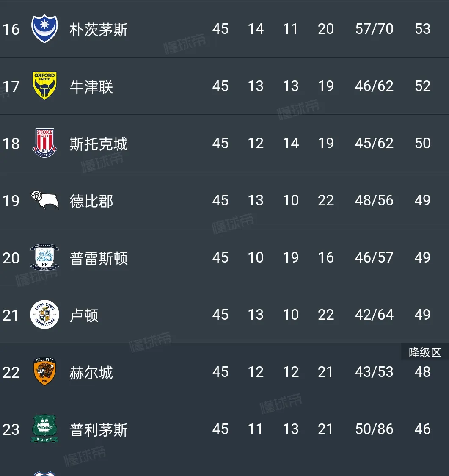449x476 pixels.
Task: Open team name 朴茨茅斯
Action: (x=99, y=30)
